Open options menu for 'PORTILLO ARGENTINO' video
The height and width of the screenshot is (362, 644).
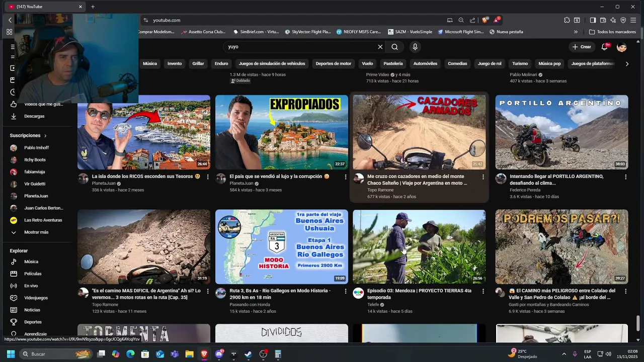(626, 177)
